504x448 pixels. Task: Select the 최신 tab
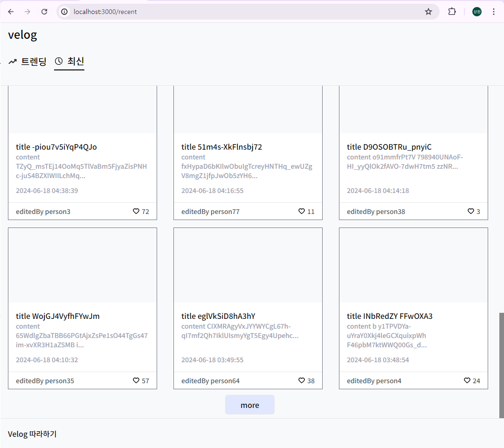(75, 61)
